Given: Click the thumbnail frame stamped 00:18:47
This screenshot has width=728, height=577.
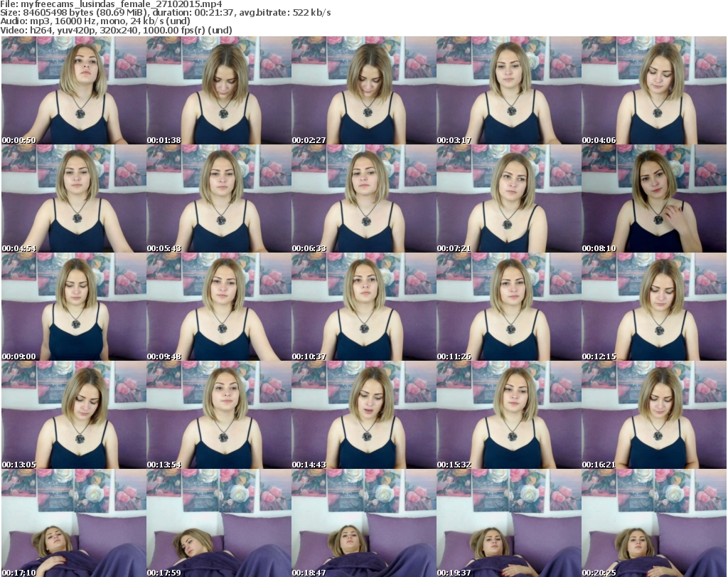Looking at the screenshot, I should [x=363, y=523].
